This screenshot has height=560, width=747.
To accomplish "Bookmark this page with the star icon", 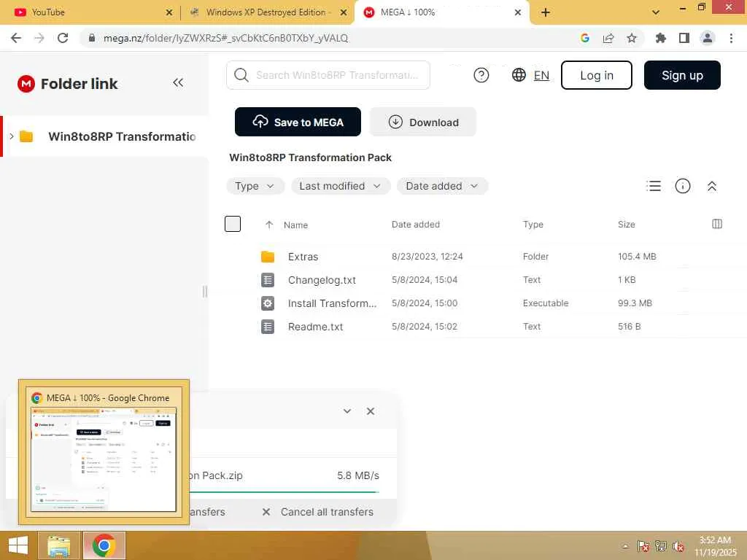I will (x=632, y=38).
